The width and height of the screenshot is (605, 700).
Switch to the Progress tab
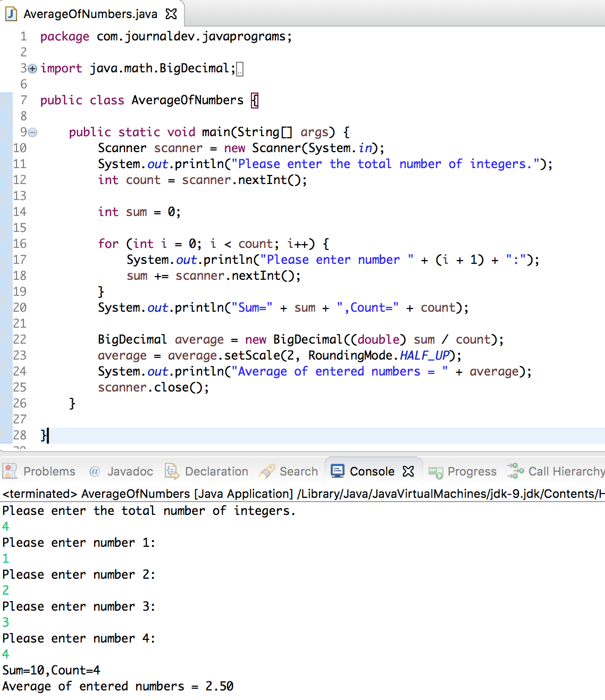click(x=471, y=471)
